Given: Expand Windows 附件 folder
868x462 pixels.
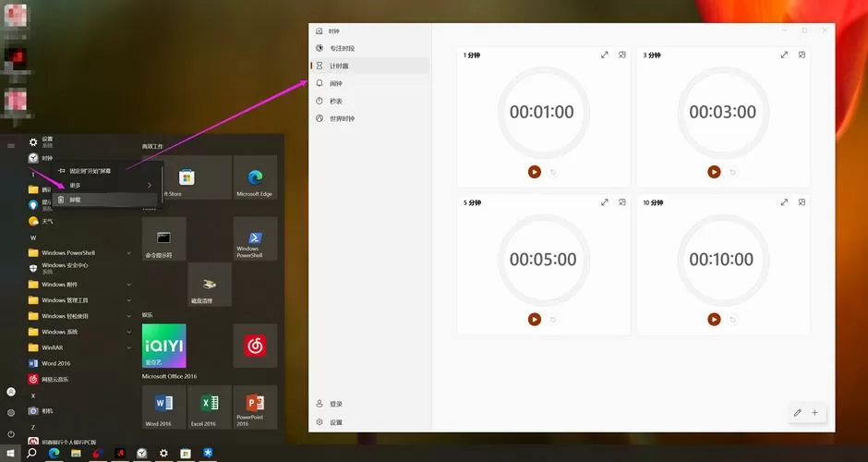Looking at the screenshot, I should 80,285.
